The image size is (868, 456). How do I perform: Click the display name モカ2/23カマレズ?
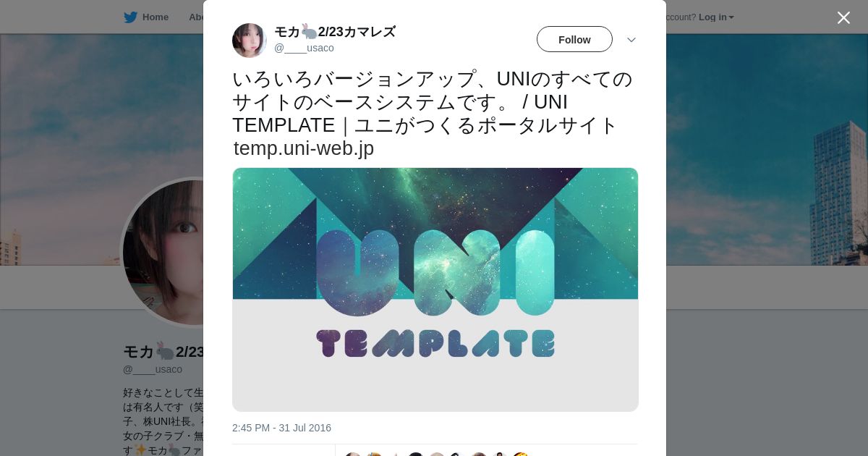335,32
